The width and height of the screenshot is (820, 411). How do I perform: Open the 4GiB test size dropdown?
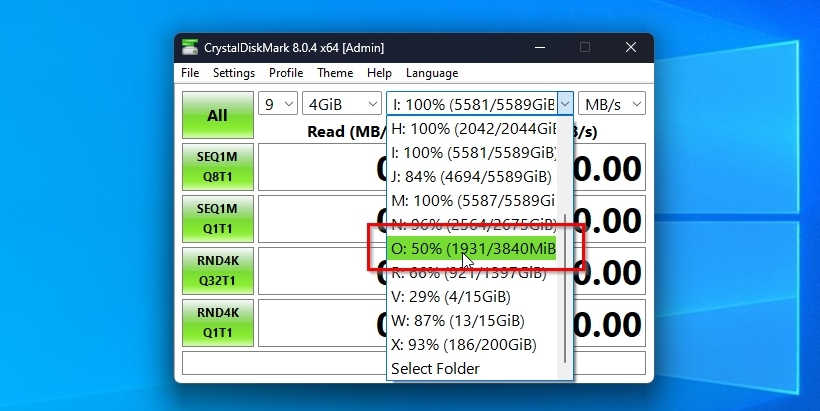(x=342, y=104)
